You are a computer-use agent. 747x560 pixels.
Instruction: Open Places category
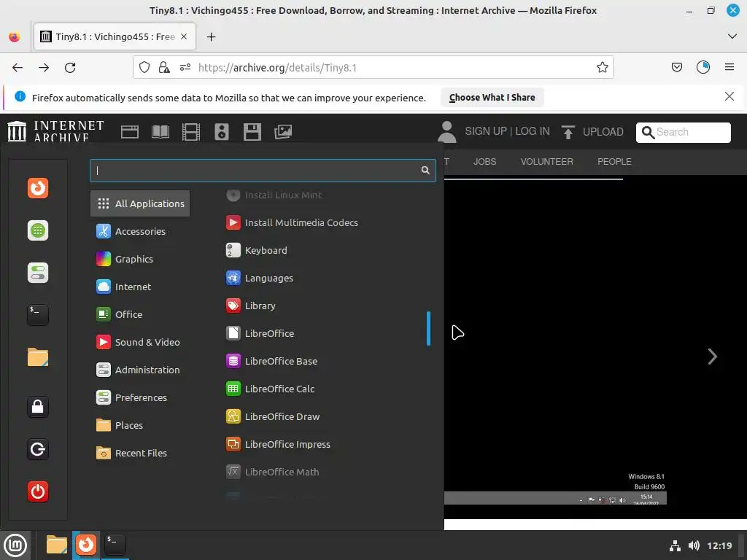point(140,425)
